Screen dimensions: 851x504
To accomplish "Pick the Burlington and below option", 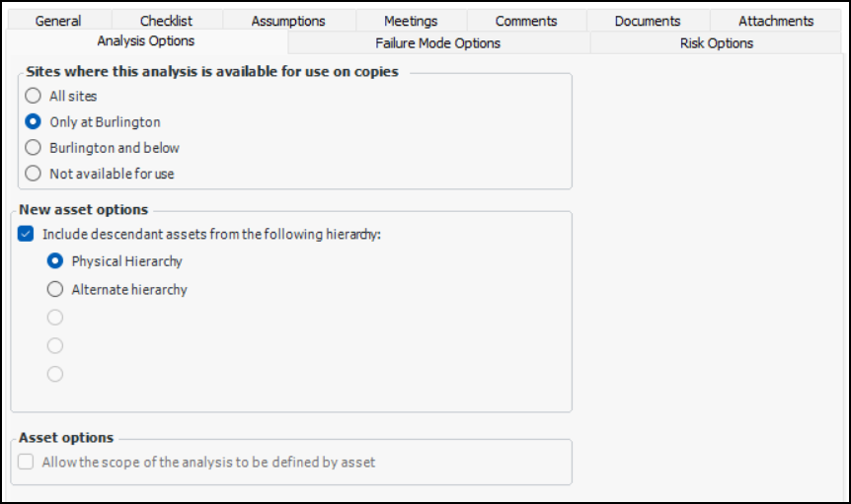I will pos(34,148).
